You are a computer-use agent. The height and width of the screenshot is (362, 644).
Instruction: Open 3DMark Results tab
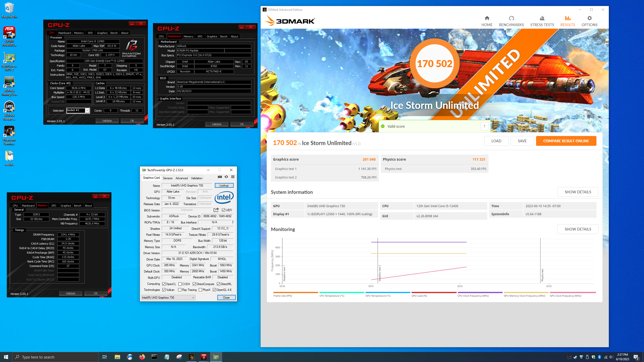pos(568,21)
